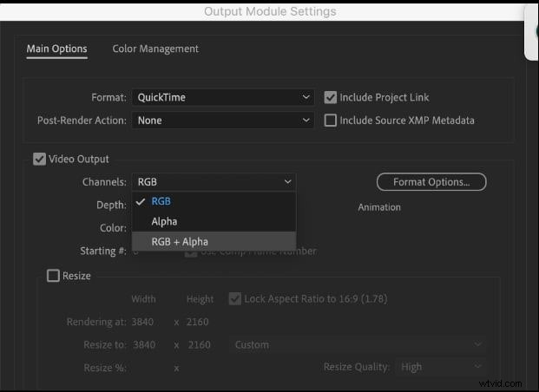The image size is (539, 392).
Task: Select RGB in the Channels list
Action: coord(214,201)
